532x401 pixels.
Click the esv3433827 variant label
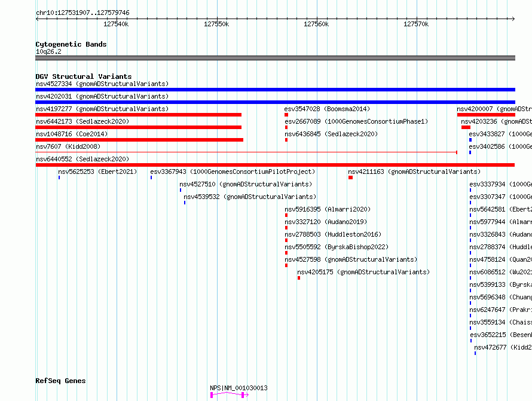tap(500, 134)
